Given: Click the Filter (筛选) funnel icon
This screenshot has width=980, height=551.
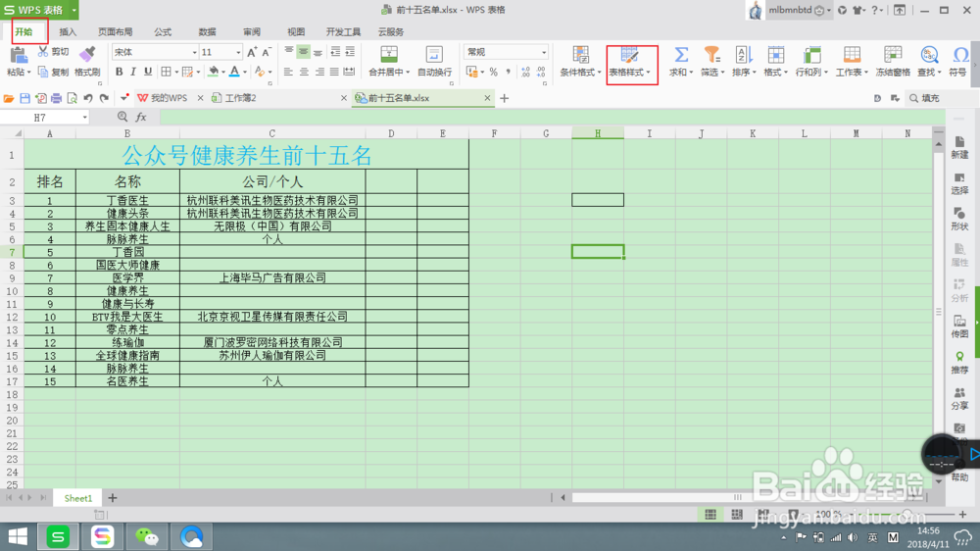Looking at the screenshot, I should pyautogui.click(x=711, y=54).
